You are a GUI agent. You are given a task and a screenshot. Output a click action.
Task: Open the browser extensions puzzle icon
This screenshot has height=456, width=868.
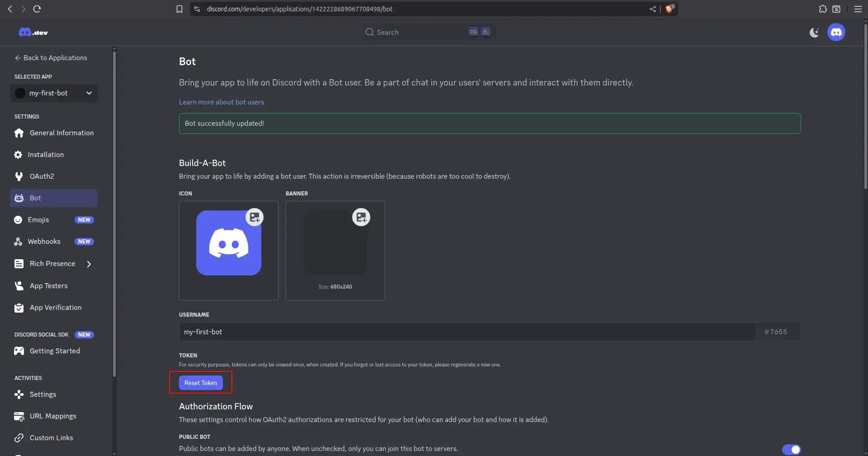point(823,9)
